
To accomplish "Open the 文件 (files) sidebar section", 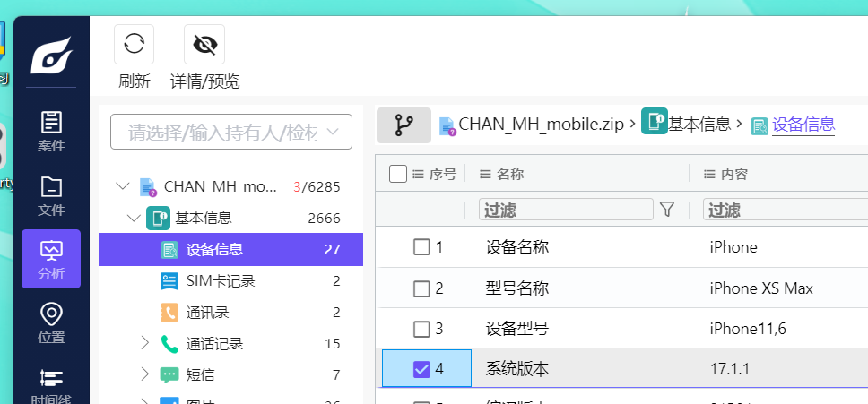I will (x=51, y=194).
